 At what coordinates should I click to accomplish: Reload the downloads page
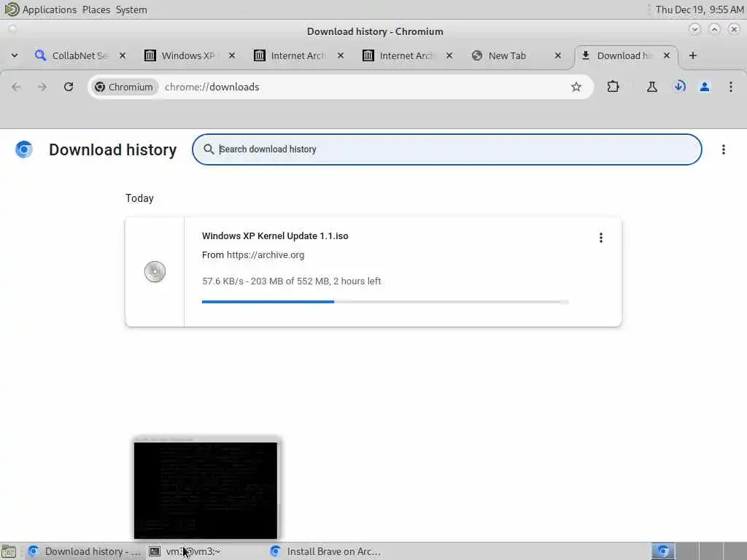(69, 87)
